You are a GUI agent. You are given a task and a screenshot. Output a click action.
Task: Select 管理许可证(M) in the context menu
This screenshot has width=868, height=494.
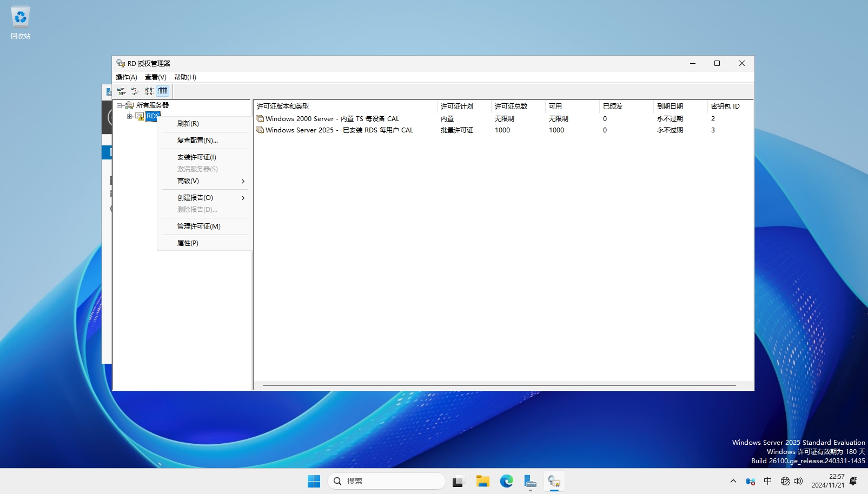pyautogui.click(x=199, y=226)
